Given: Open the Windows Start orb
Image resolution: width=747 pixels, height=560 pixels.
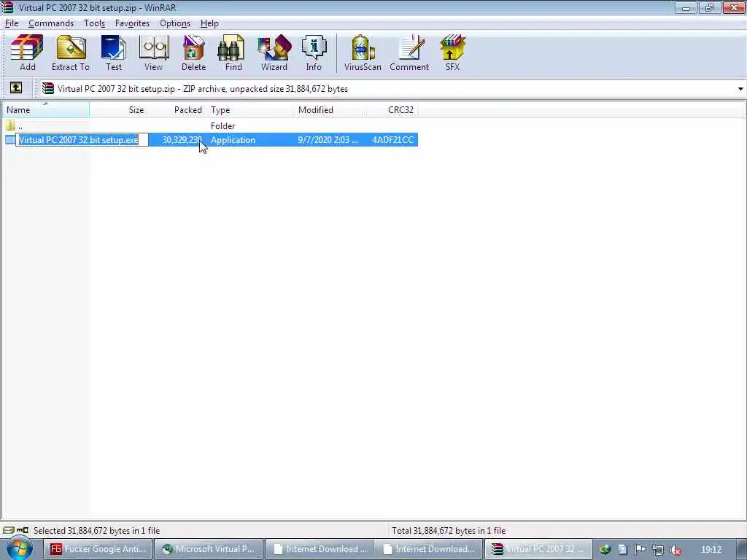Looking at the screenshot, I should click(20, 549).
